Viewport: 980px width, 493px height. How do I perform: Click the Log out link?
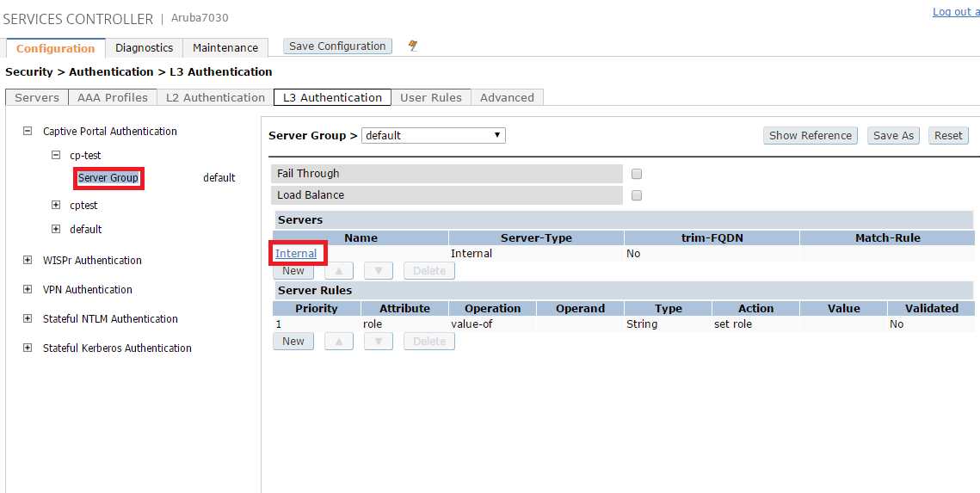tap(956, 12)
